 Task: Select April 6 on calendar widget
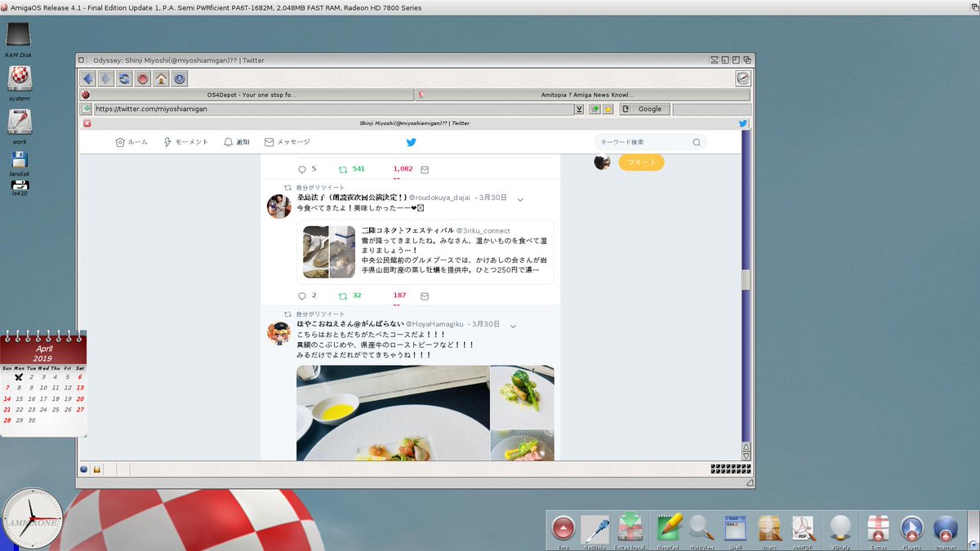tap(80, 376)
